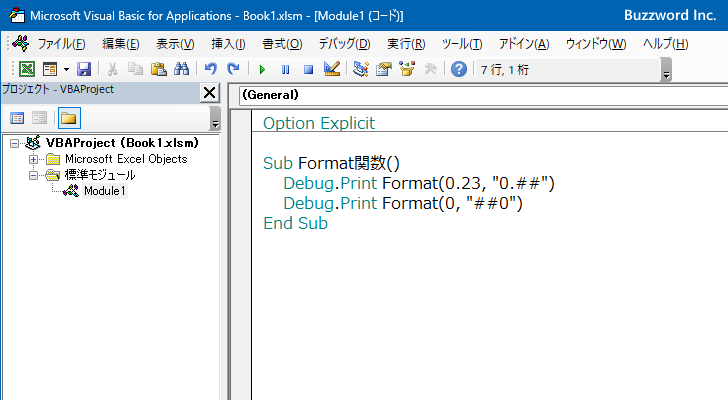Click the Insert UserForm toolbar icon

50,70
